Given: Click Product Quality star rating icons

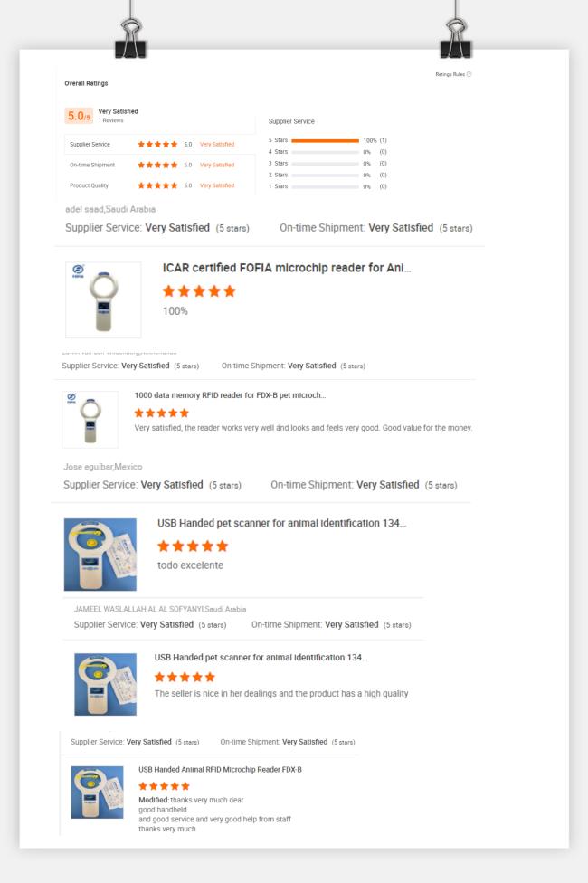Looking at the screenshot, I should coord(157,185).
